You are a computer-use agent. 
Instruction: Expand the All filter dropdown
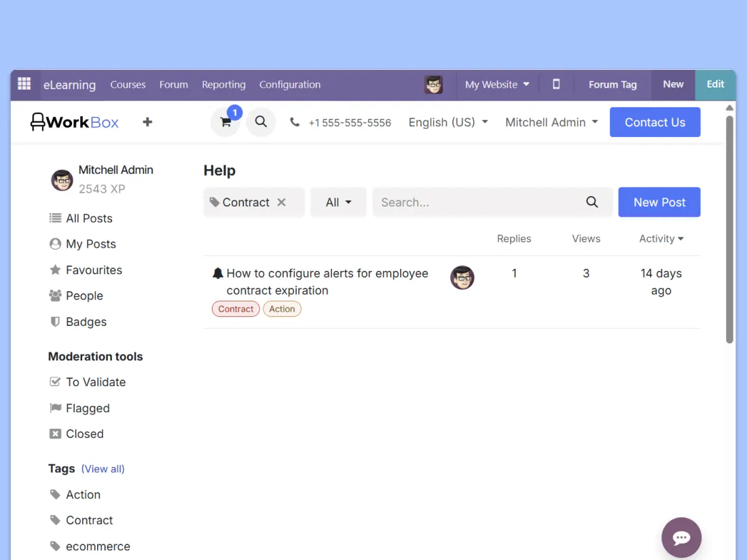(338, 202)
